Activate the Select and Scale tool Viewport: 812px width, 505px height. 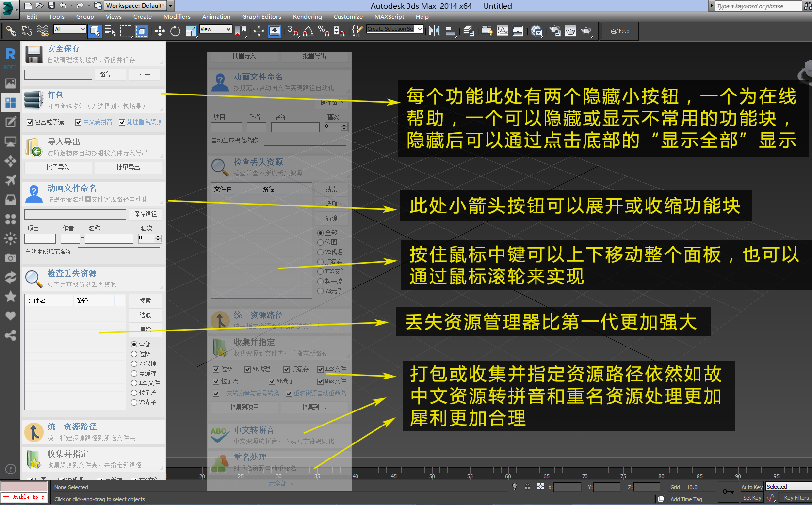(x=191, y=31)
